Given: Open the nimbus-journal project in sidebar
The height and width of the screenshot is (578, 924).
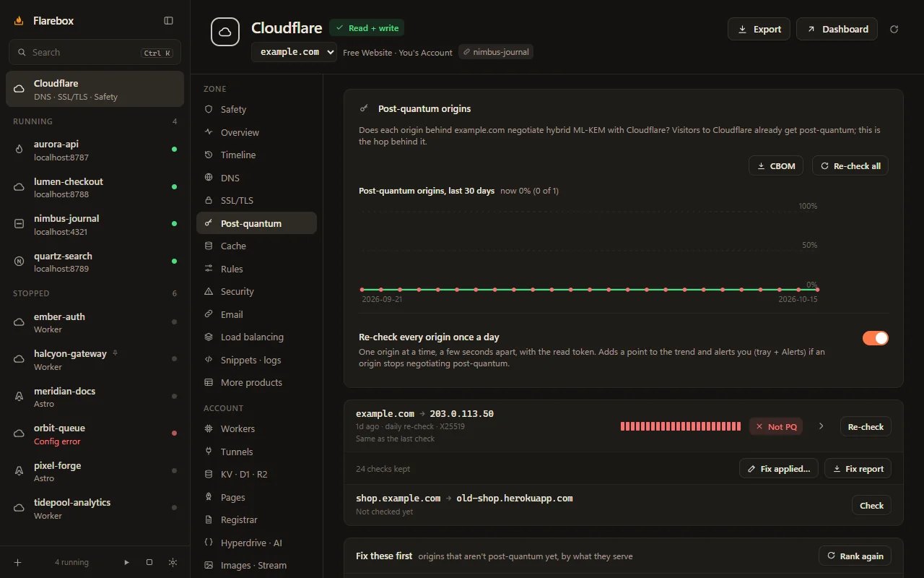Looking at the screenshot, I should coord(95,225).
